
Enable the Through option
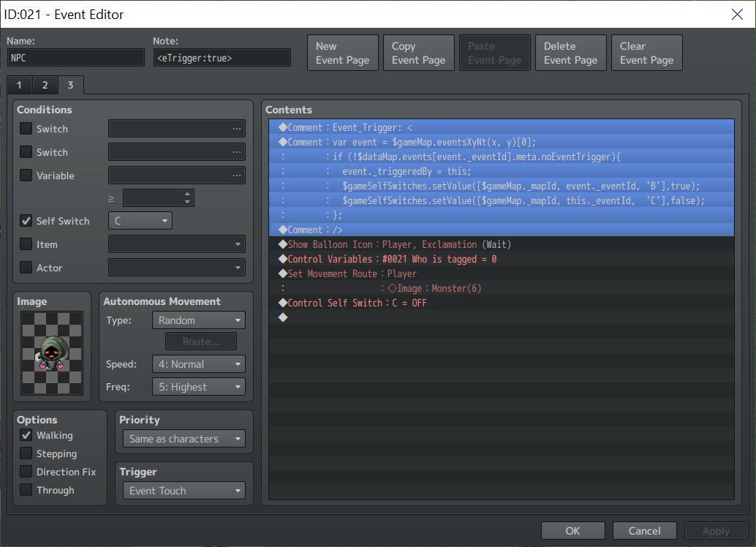26,490
